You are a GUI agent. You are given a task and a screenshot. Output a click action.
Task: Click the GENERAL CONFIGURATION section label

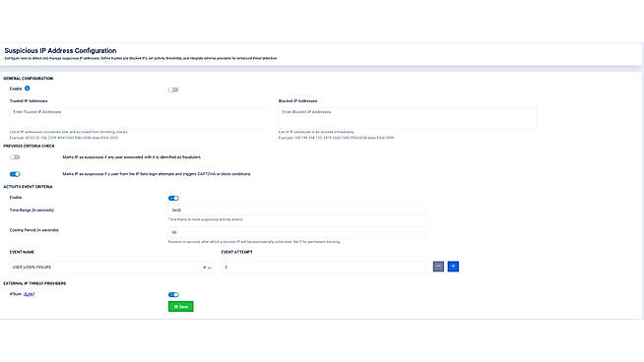pos(29,79)
